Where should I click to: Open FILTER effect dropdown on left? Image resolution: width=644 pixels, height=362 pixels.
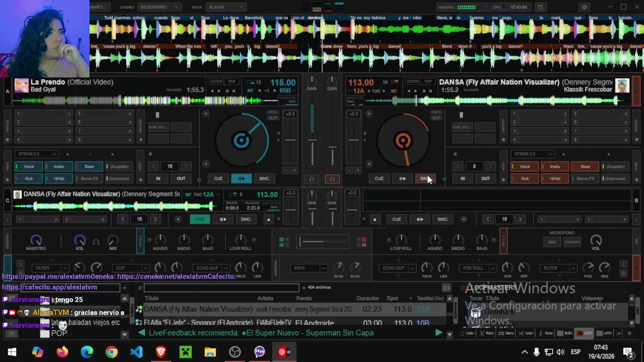(x=50, y=268)
